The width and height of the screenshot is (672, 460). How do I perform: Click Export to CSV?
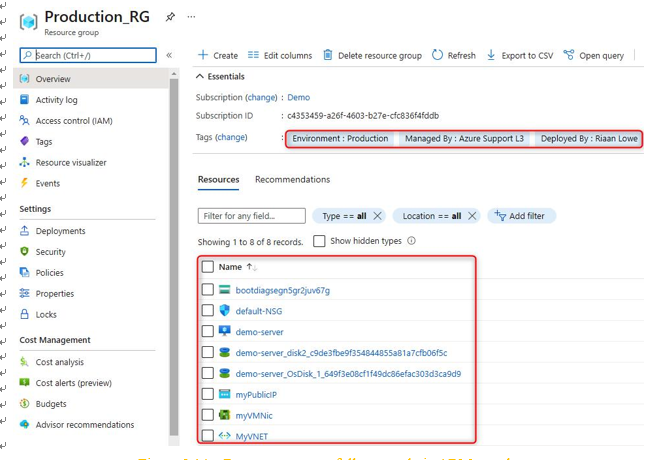click(520, 55)
